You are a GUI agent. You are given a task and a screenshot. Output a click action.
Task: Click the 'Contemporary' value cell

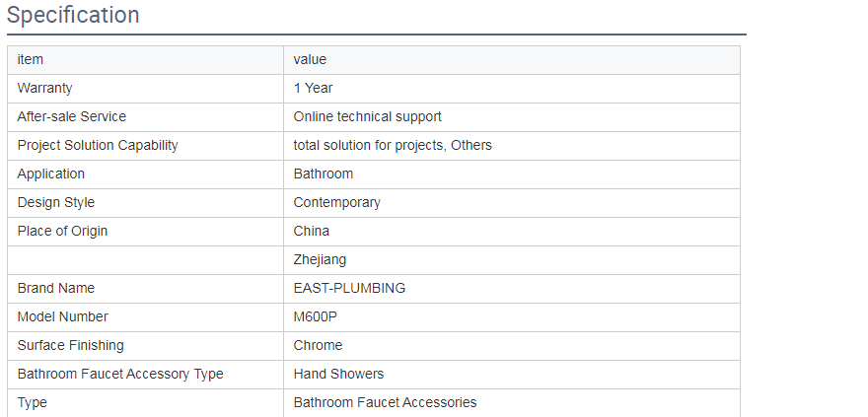(336, 203)
